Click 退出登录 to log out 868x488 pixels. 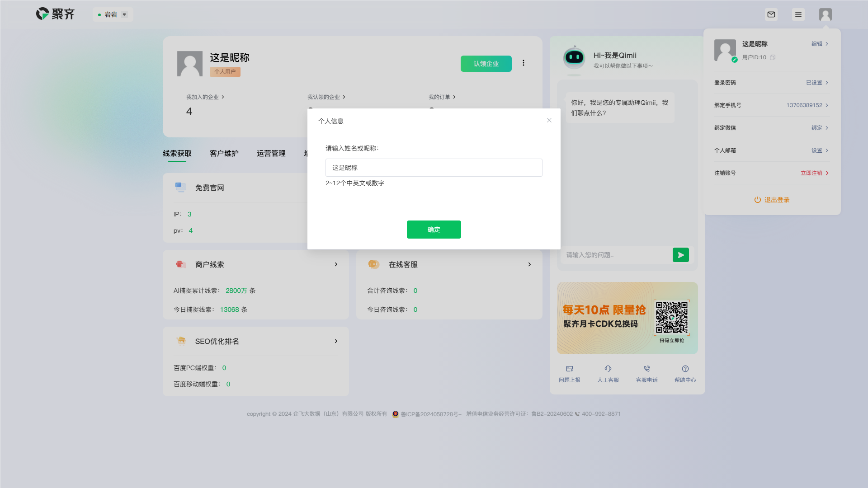(x=772, y=200)
